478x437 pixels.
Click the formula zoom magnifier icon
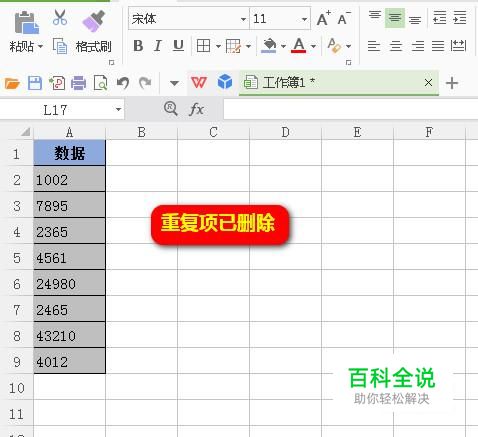coord(170,109)
